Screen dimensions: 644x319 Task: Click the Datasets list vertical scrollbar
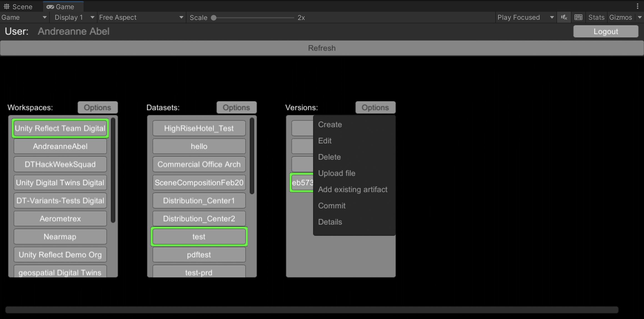[x=252, y=156]
